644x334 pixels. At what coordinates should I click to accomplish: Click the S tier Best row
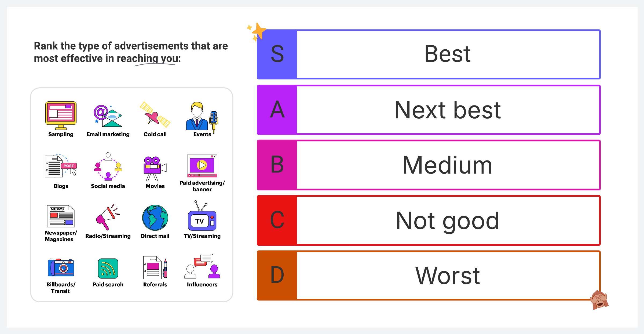point(429,54)
